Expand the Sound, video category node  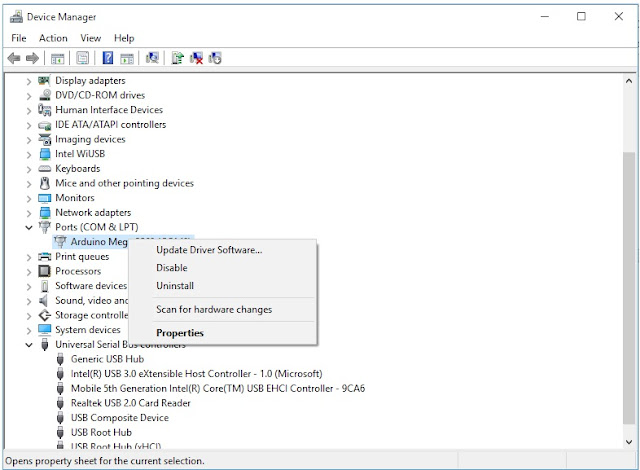point(29,302)
